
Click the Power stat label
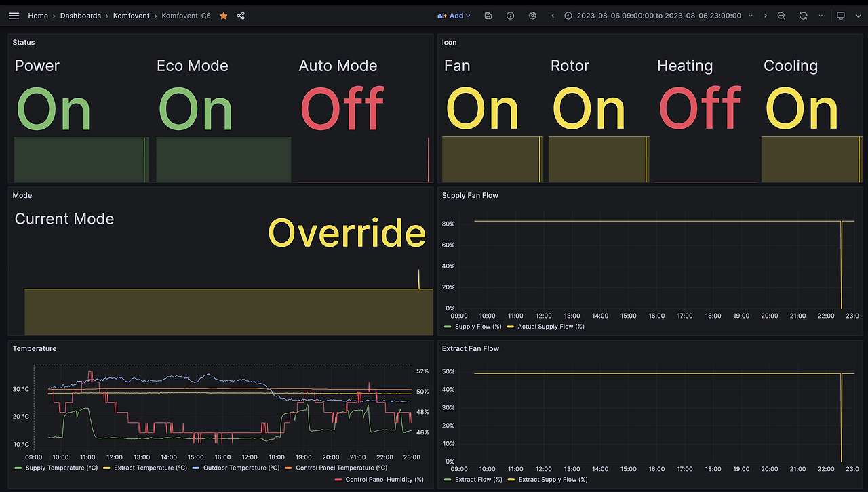[37, 66]
